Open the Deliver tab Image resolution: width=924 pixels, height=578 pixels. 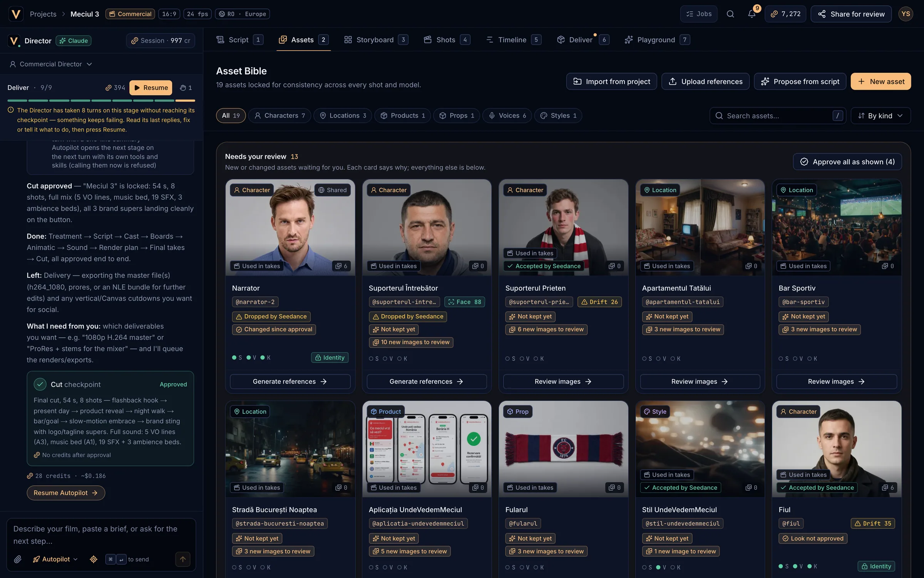[x=583, y=40]
